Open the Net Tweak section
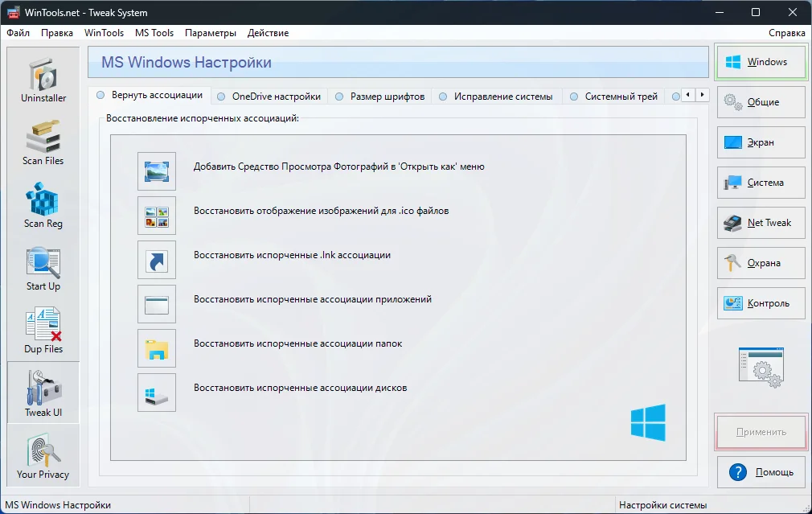 [x=761, y=223]
